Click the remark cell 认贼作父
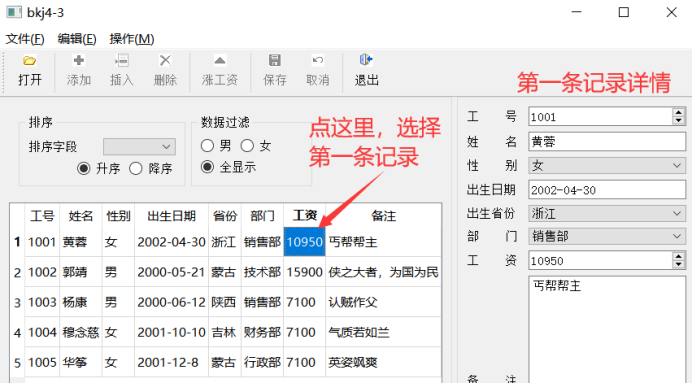This screenshot has height=384, width=693. [383, 302]
